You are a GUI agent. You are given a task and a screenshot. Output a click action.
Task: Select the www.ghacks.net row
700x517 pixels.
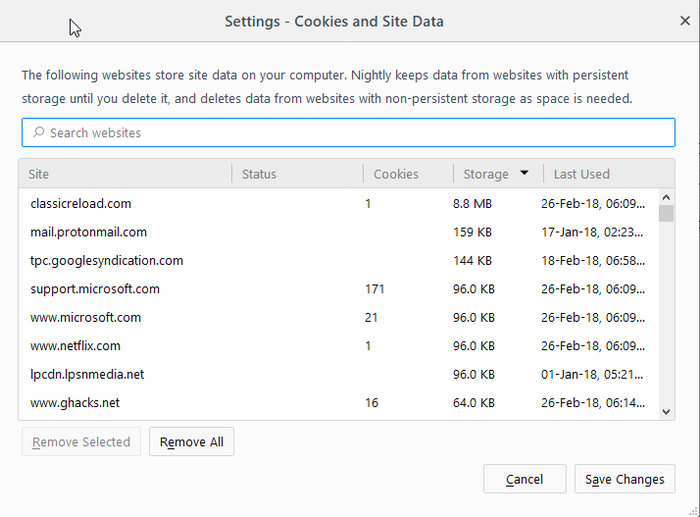[x=75, y=403]
